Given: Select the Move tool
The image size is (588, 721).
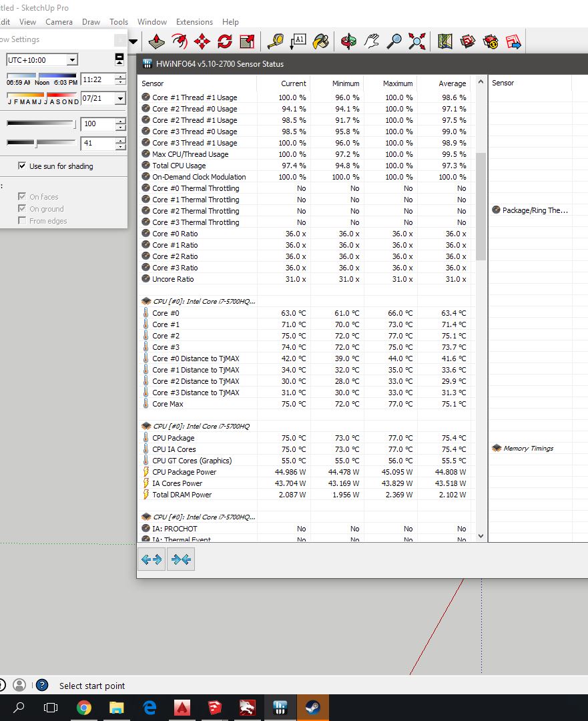Looking at the screenshot, I should pos(202,41).
